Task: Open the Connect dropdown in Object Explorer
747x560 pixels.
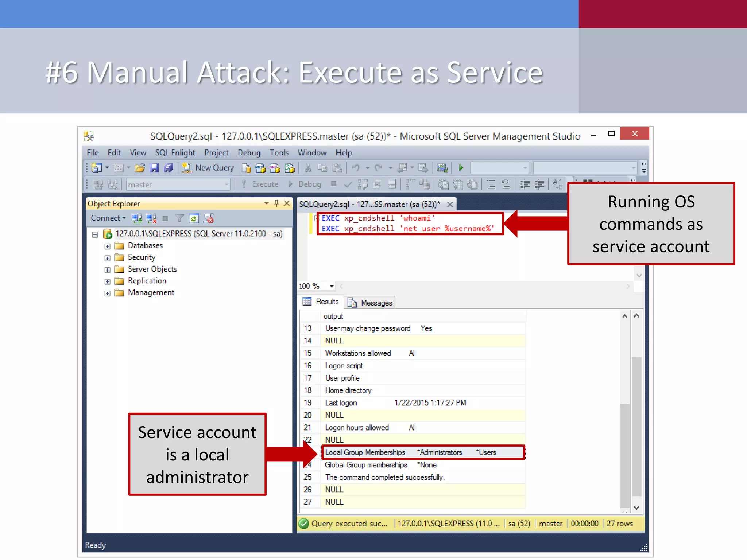Action: point(108,218)
